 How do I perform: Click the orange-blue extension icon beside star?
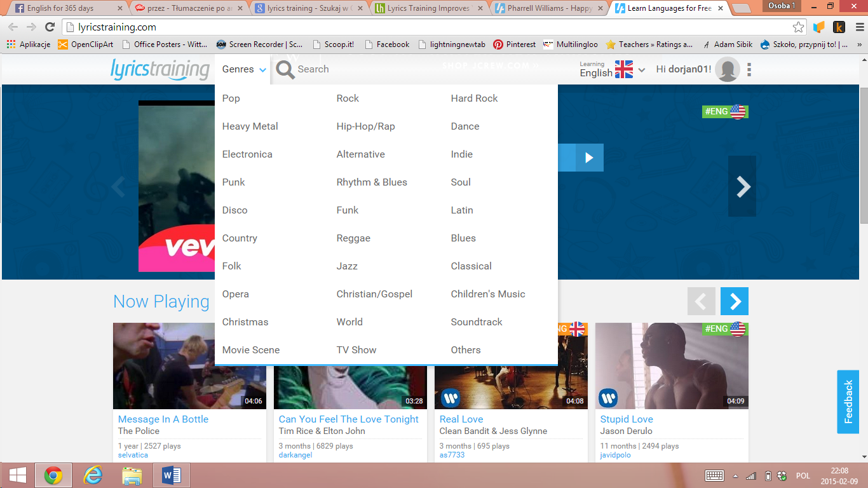(x=819, y=27)
